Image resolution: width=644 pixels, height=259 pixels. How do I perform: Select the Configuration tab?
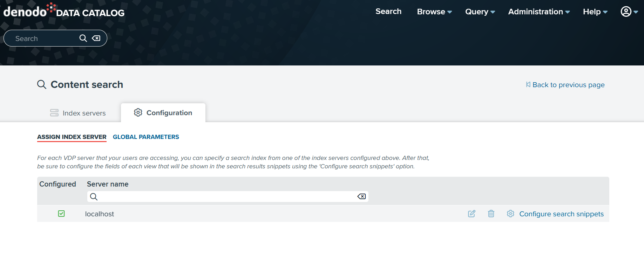pos(163,113)
